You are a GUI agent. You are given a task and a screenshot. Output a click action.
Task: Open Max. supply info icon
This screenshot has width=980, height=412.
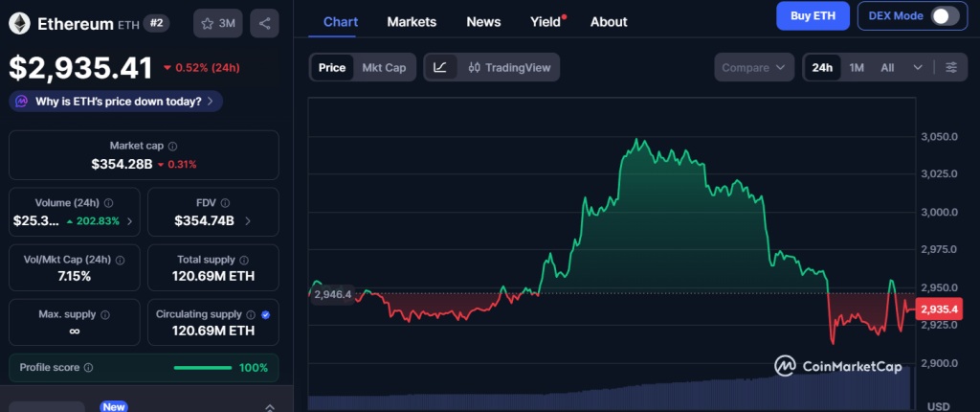point(105,314)
